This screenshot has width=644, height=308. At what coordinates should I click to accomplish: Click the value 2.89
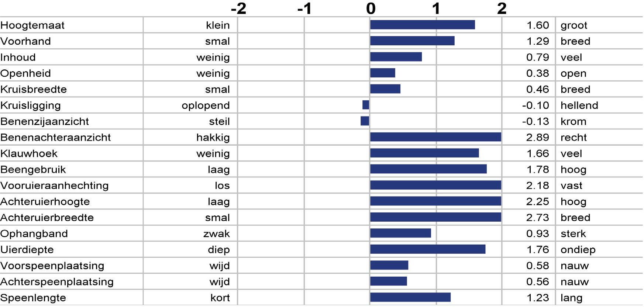pos(537,137)
